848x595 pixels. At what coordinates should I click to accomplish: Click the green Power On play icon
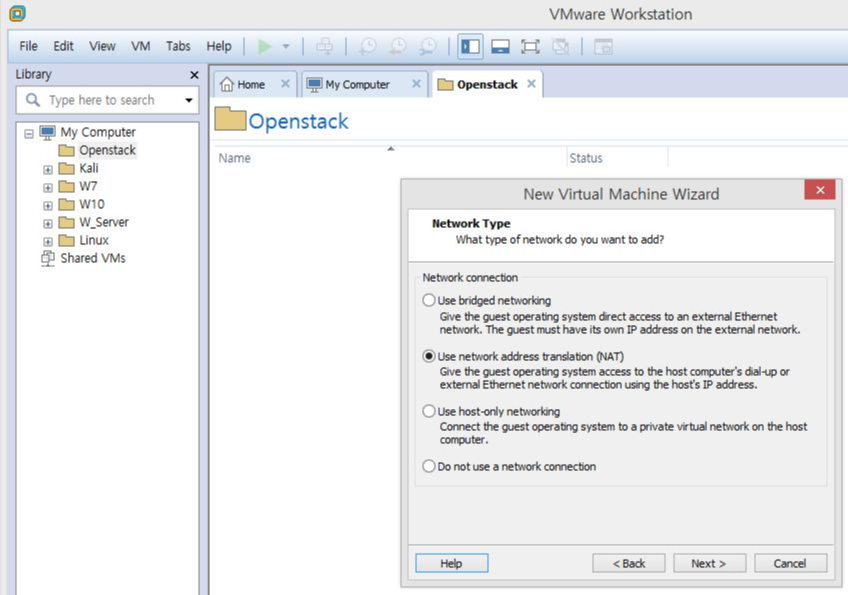click(x=264, y=47)
